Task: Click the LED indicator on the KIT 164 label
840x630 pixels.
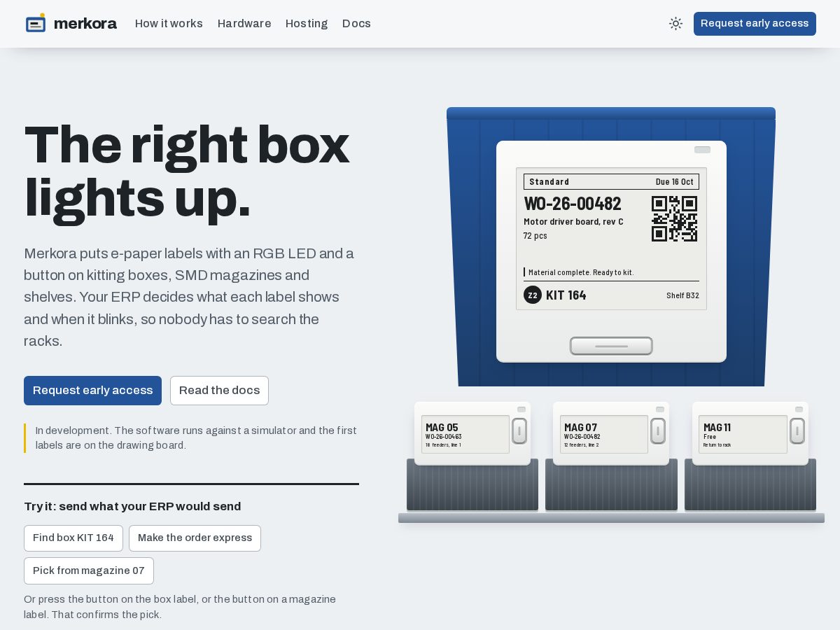Action: click(x=702, y=150)
